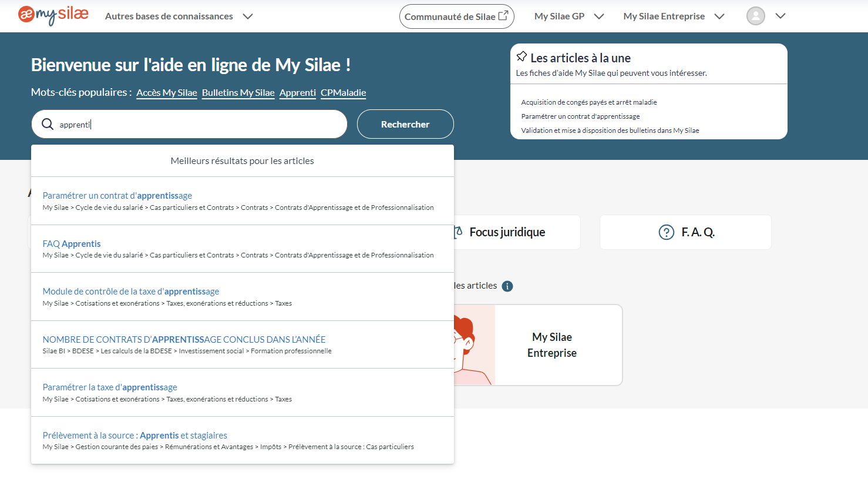Click the My Silae logo
Screen dimensions: 868x502
52,16
